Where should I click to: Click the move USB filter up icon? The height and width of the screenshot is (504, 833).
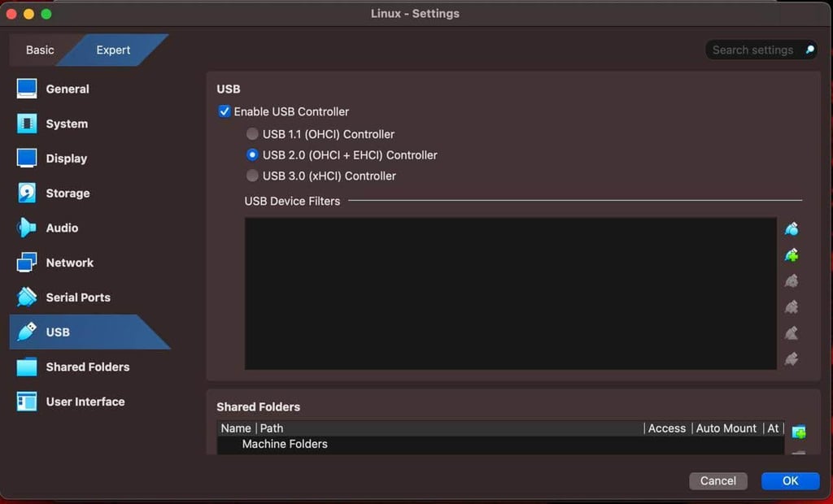coord(792,333)
